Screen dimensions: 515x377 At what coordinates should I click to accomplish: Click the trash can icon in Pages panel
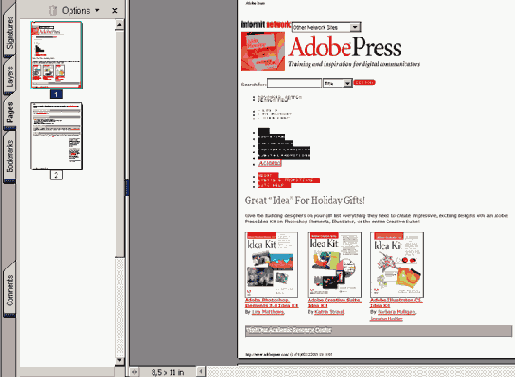(x=53, y=11)
